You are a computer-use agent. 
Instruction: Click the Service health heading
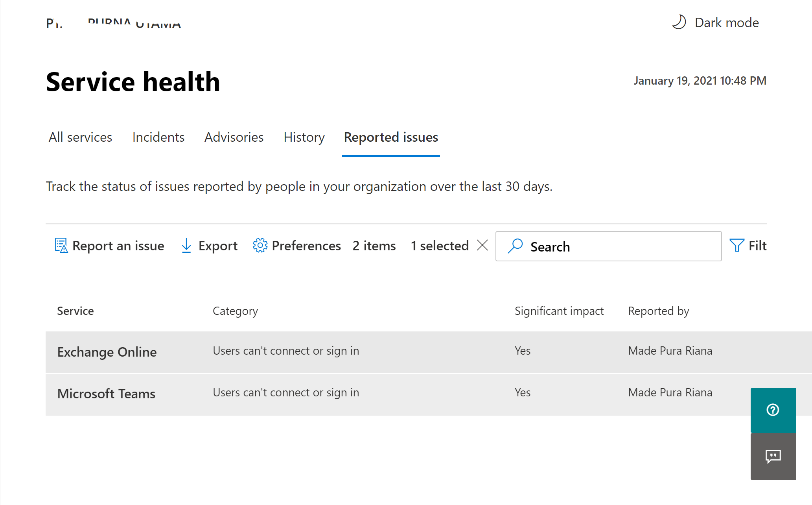pyautogui.click(x=133, y=82)
